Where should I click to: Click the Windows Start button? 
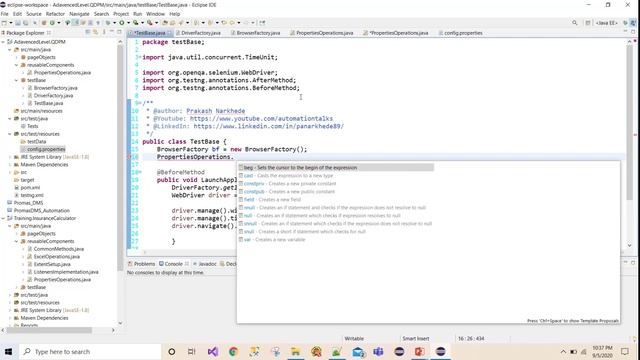click(x=8, y=351)
